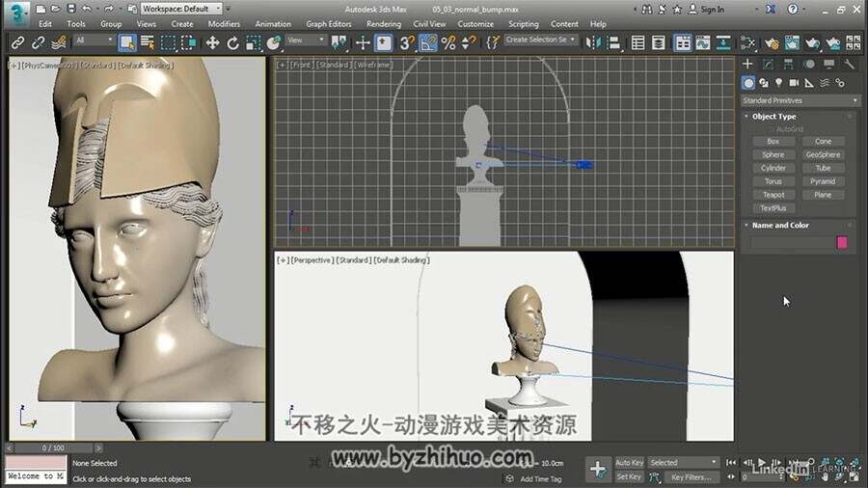
Task: Click the Align tool icon
Action: pos(614,42)
